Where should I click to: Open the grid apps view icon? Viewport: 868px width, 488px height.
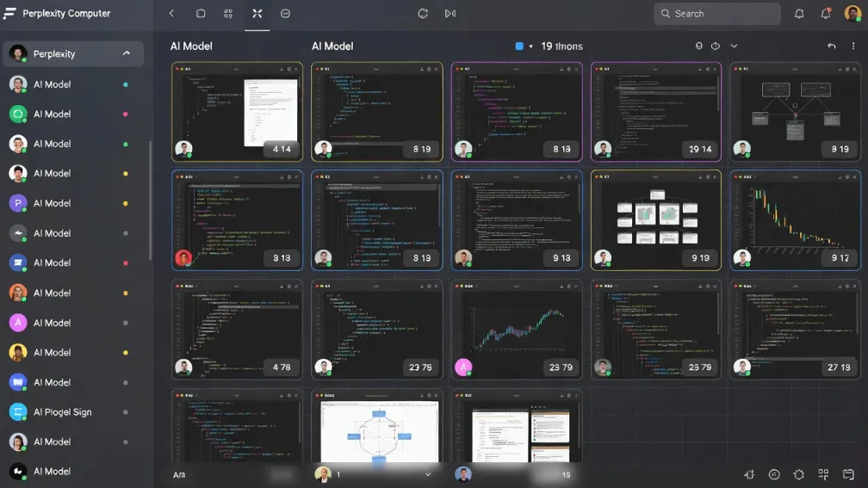[228, 14]
